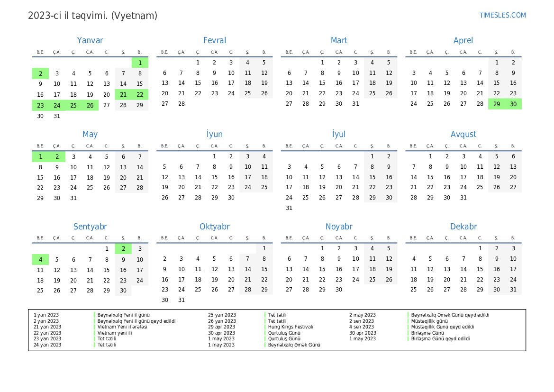554x392 pixels.
Task: Click the Yanvar month title
Action: click(90, 41)
